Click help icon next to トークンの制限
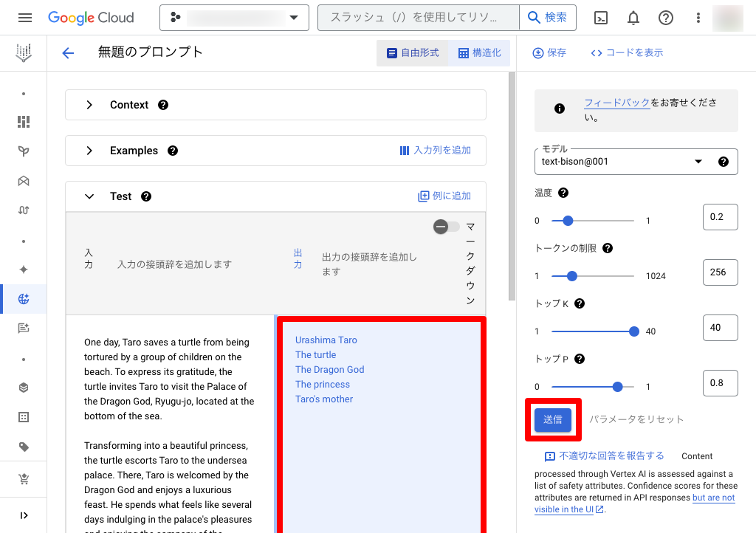The width and height of the screenshot is (756, 533). coord(608,248)
